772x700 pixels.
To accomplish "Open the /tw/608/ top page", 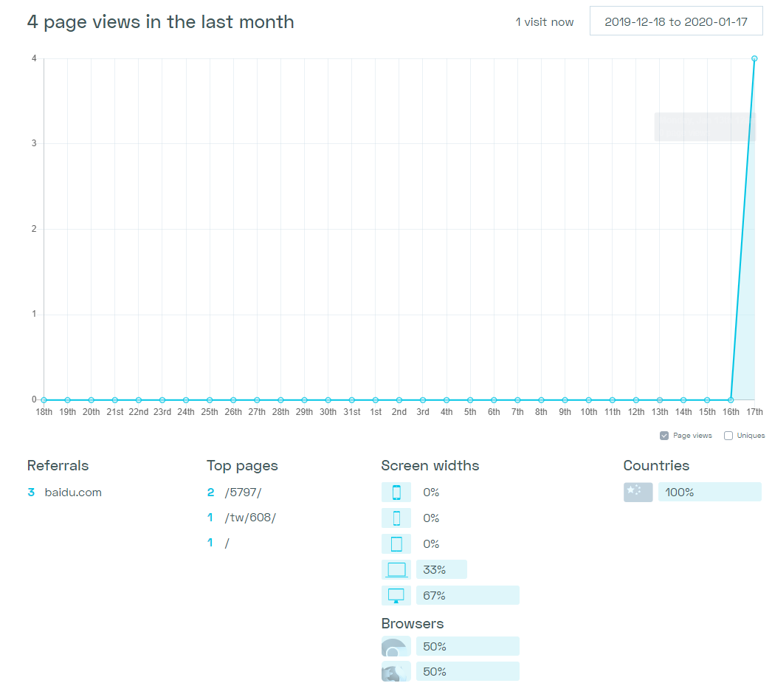I will point(250,518).
